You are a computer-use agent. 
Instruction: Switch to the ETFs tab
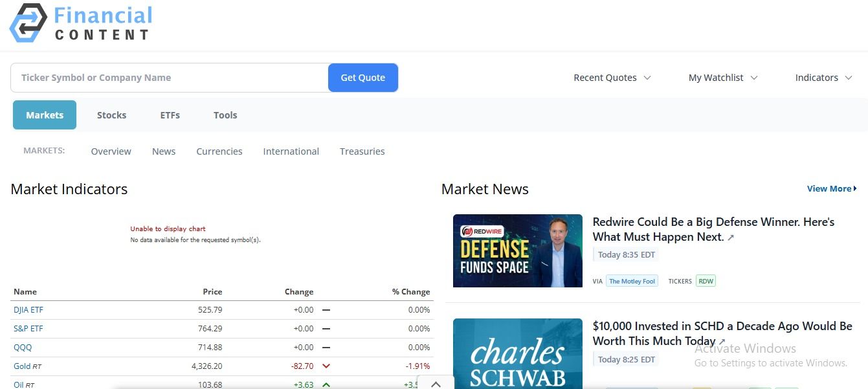tap(170, 115)
